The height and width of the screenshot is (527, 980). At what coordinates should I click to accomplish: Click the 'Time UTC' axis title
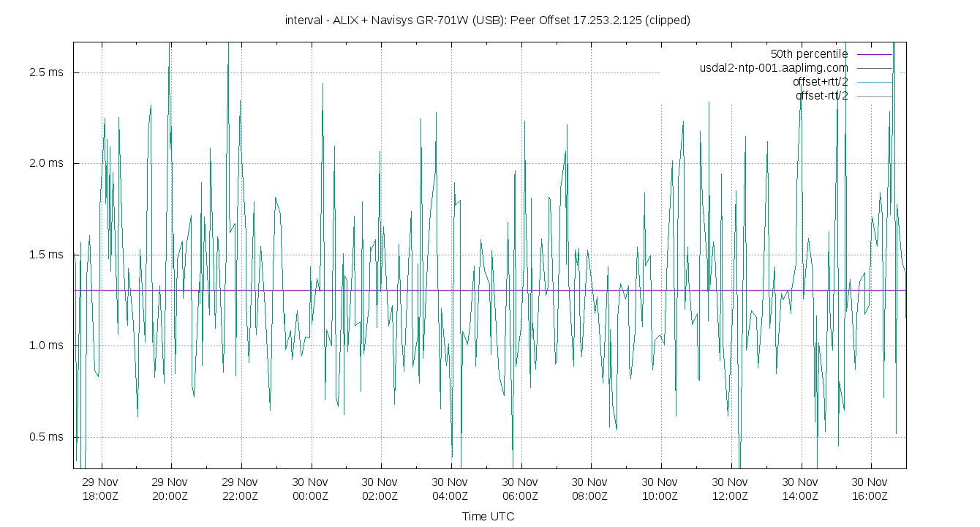(x=488, y=517)
